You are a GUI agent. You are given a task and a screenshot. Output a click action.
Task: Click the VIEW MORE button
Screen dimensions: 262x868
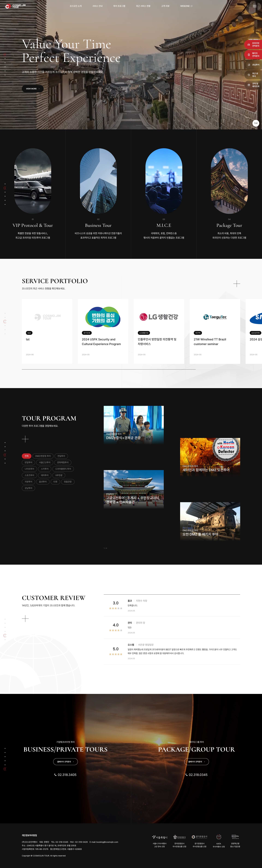[x=33, y=89]
